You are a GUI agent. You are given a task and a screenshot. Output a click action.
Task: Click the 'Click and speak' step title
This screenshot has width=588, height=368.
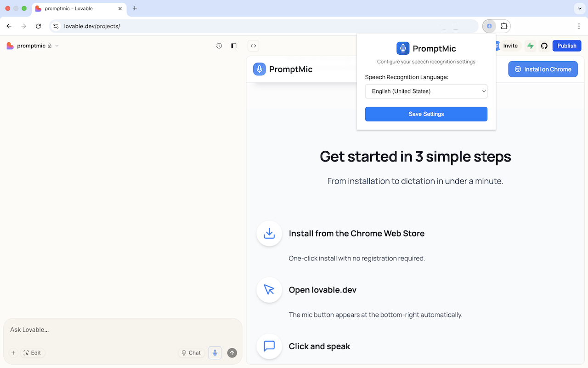tap(319, 346)
